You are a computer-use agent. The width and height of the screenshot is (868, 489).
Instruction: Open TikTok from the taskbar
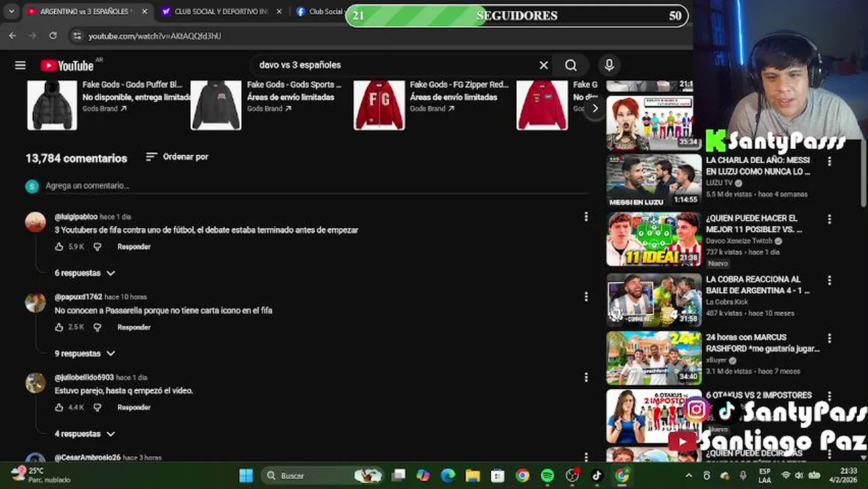[596, 475]
